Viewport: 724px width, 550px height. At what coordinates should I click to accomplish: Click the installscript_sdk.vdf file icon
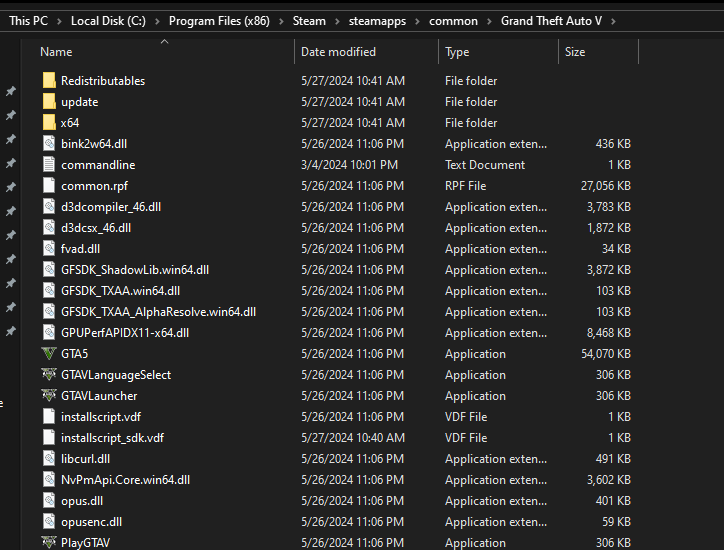[49, 438]
